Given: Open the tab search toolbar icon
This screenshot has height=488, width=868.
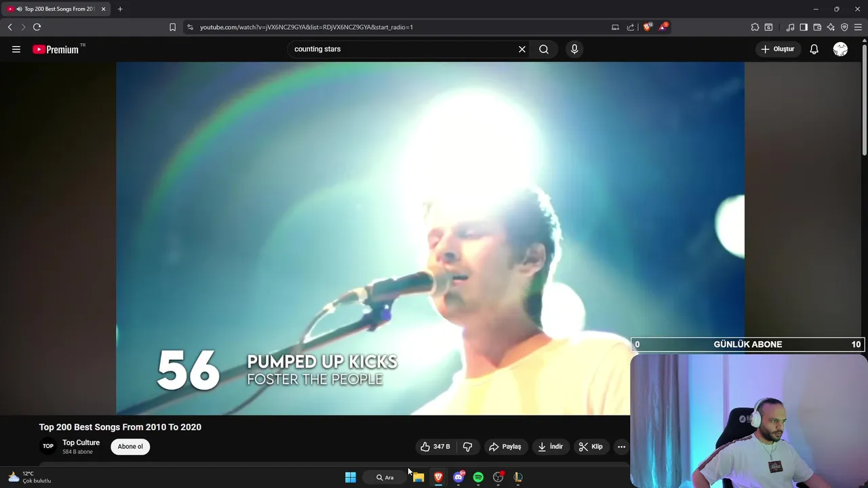Looking at the screenshot, I should [x=768, y=27].
